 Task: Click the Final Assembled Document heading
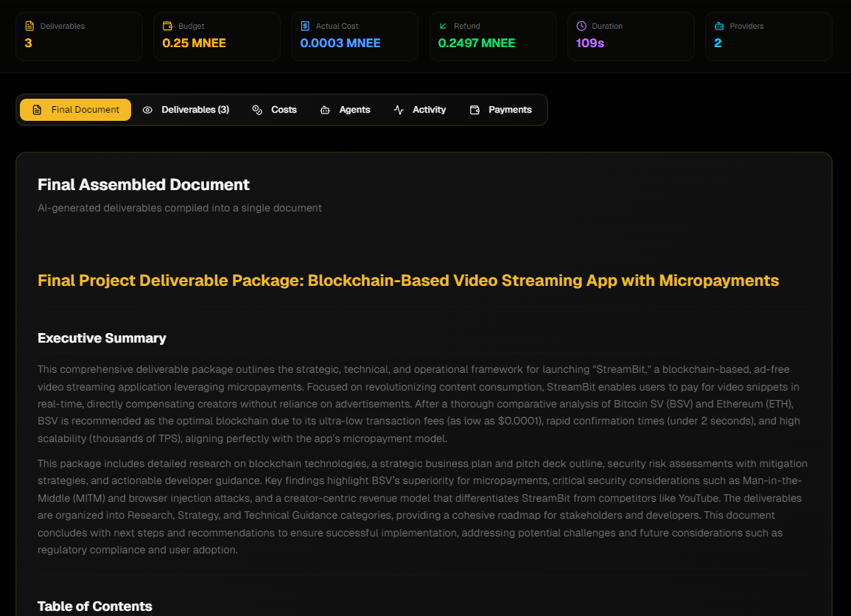[x=143, y=184]
